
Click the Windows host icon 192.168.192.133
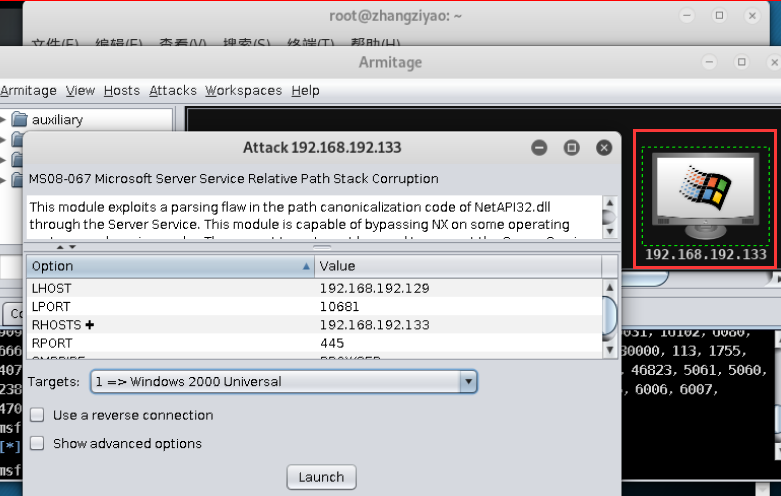coord(705,197)
